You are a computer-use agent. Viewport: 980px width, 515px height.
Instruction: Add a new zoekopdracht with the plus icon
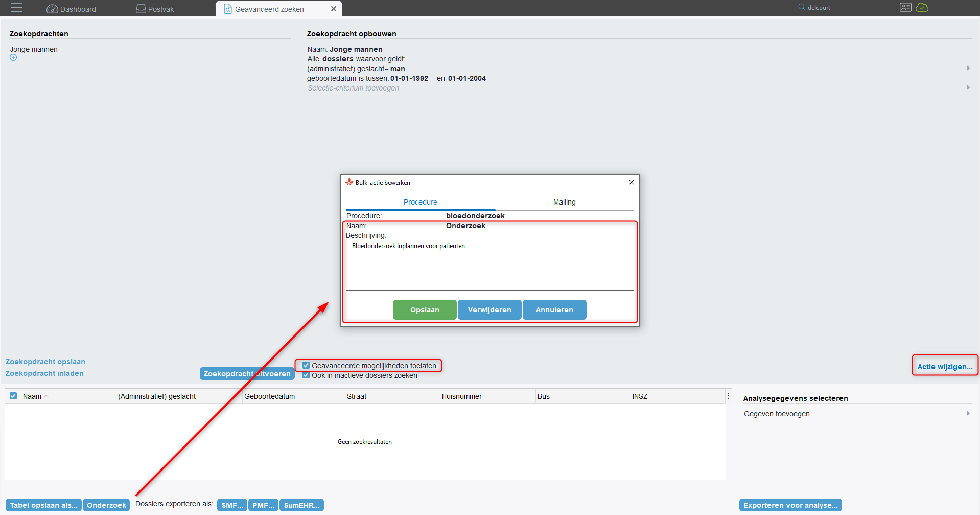point(13,57)
